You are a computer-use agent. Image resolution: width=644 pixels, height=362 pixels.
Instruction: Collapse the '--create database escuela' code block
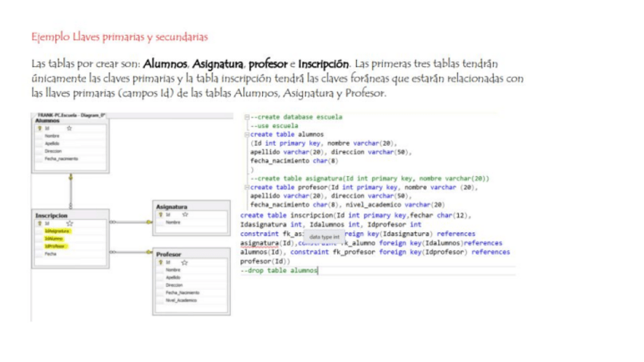pos(247,117)
